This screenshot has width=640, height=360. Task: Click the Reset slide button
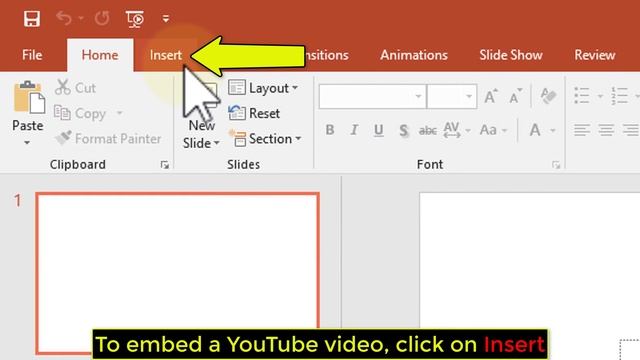click(254, 113)
